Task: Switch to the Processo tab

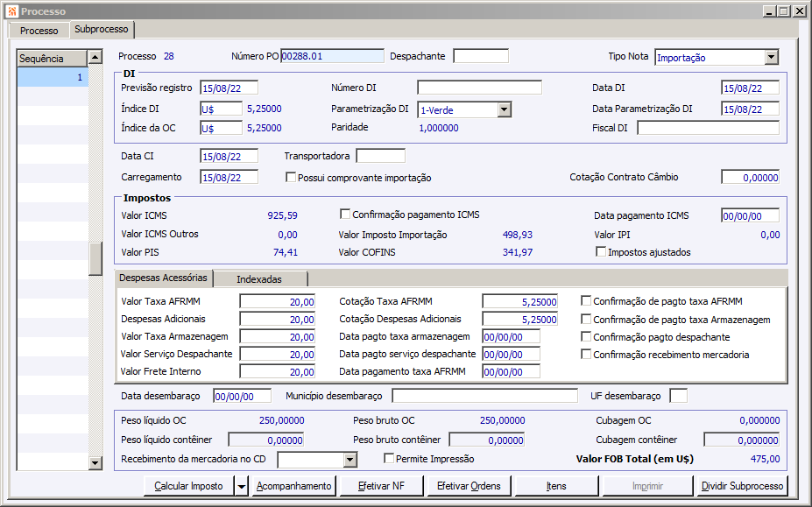Action: tap(39, 31)
